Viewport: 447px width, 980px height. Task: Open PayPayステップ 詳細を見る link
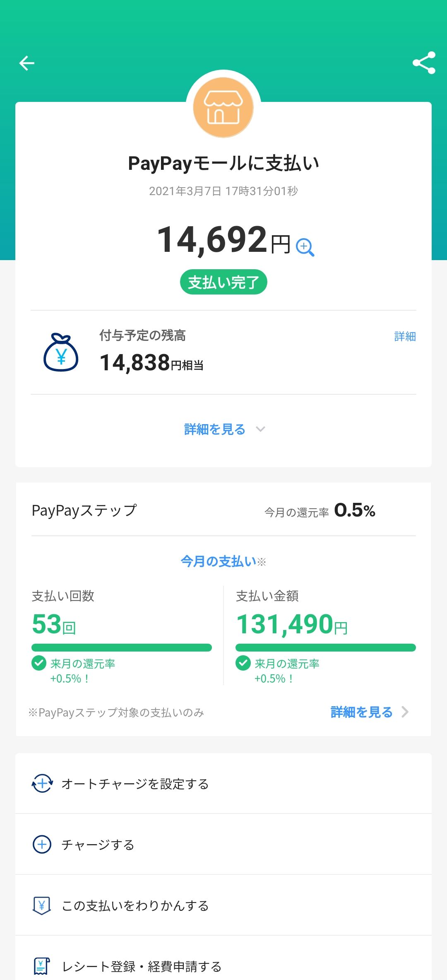click(361, 712)
